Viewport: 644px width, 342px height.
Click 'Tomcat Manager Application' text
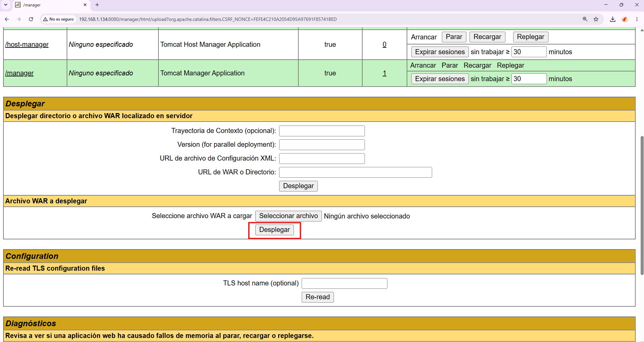(202, 73)
